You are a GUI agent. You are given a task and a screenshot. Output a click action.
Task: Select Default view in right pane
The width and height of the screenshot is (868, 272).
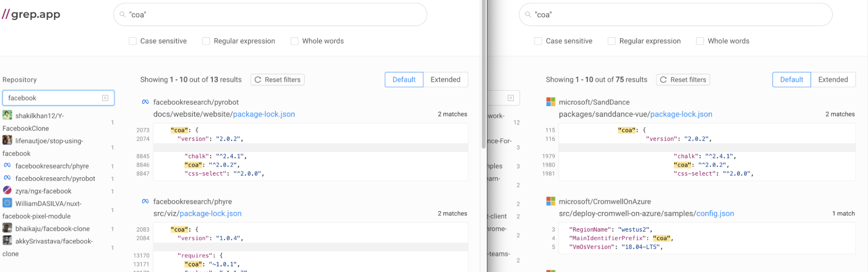(x=791, y=80)
